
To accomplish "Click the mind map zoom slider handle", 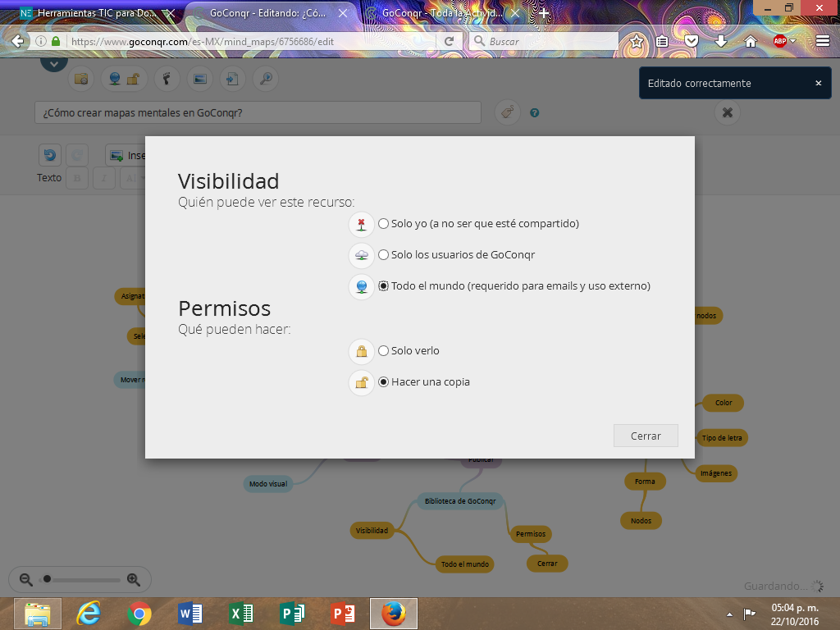I will (47, 579).
